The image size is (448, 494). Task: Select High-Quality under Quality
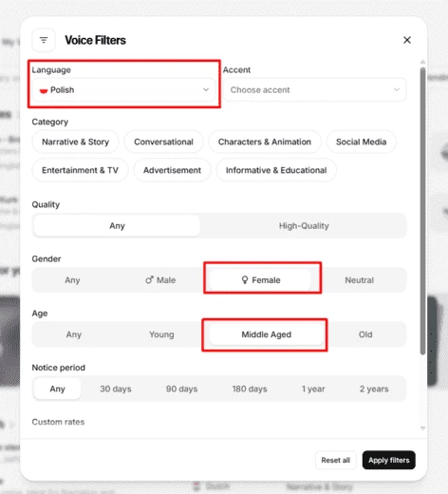click(304, 226)
